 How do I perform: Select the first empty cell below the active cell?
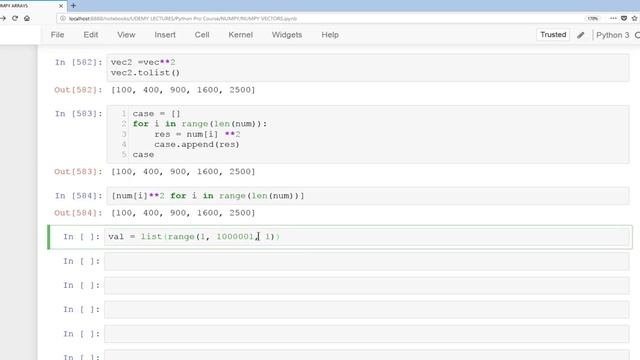(366, 261)
